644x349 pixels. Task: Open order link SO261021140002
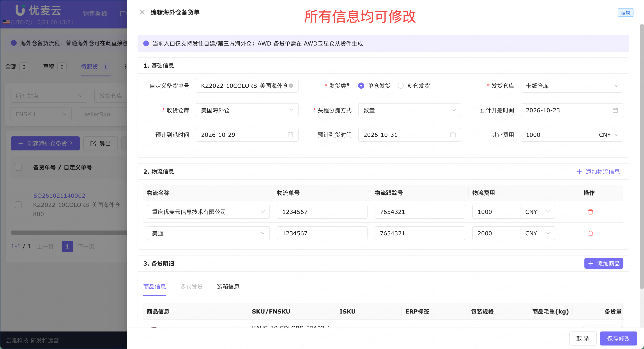click(59, 196)
